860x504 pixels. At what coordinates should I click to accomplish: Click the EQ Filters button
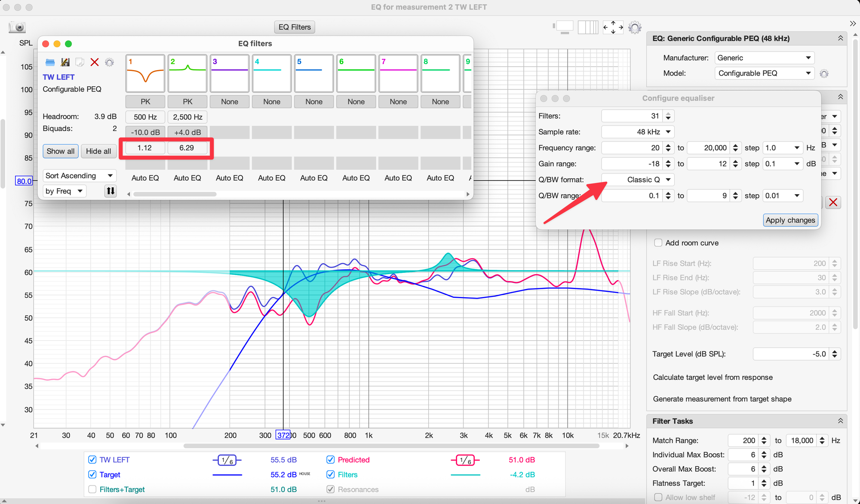(x=295, y=27)
